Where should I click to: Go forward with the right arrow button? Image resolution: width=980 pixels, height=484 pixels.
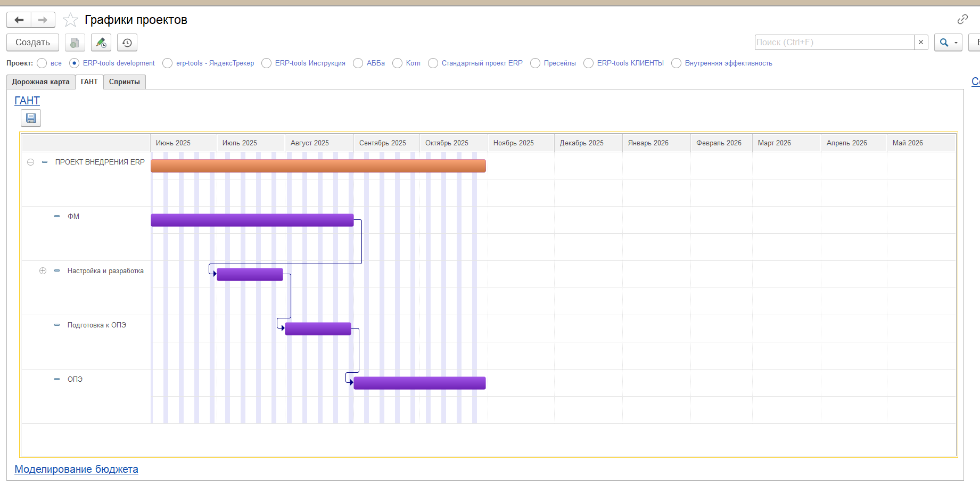pyautogui.click(x=43, y=20)
